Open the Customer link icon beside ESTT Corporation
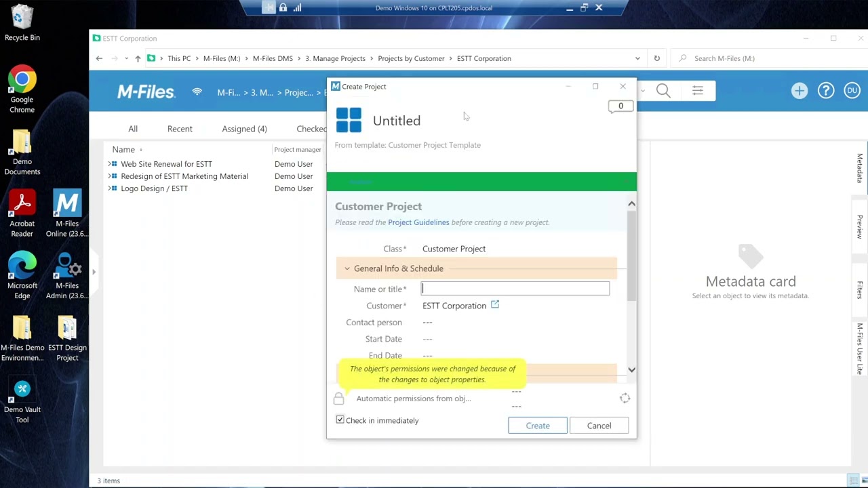Image resolution: width=868 pixels, height=488 pixels. click(x=495, y=305)
